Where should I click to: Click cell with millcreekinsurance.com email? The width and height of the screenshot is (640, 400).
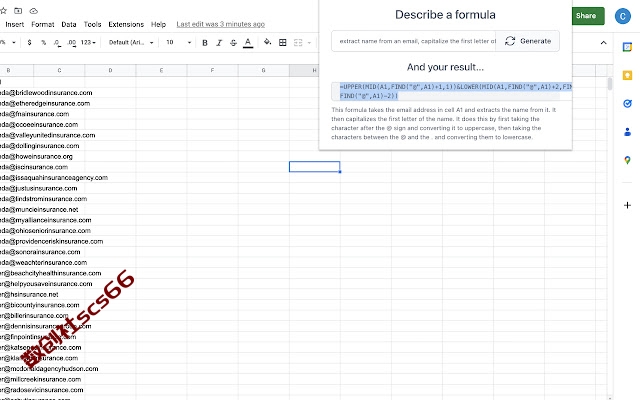click(x=40, y=379)
